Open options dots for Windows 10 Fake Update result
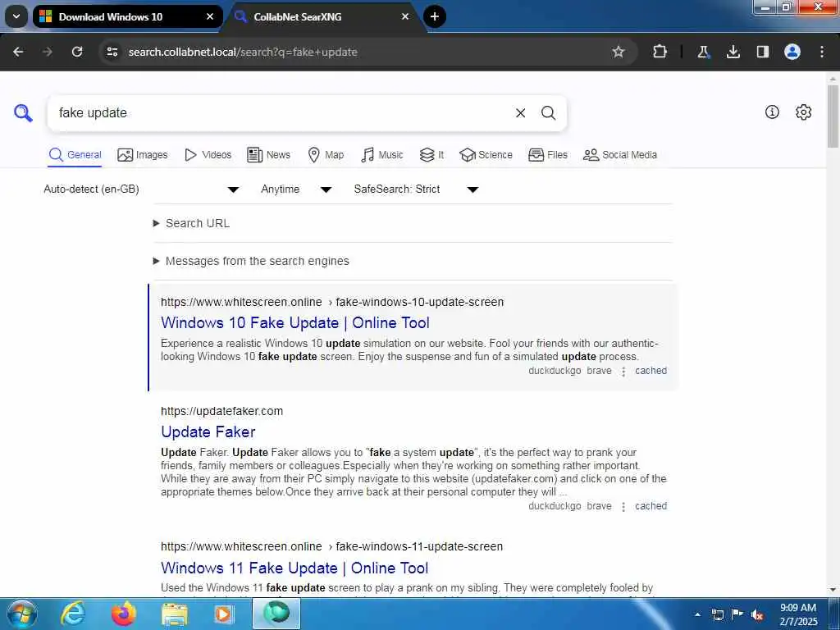The height and width of the screenshot is (630, 840). [x=623, y=372]
